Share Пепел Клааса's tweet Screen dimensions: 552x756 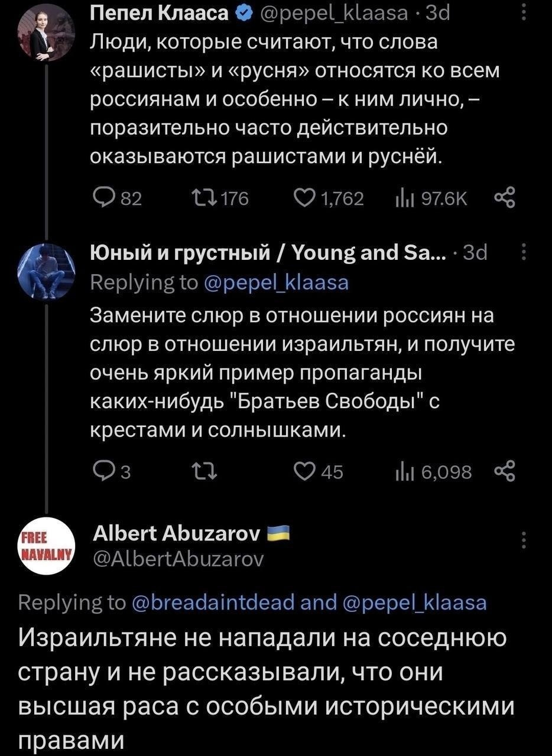click(507, 200)
